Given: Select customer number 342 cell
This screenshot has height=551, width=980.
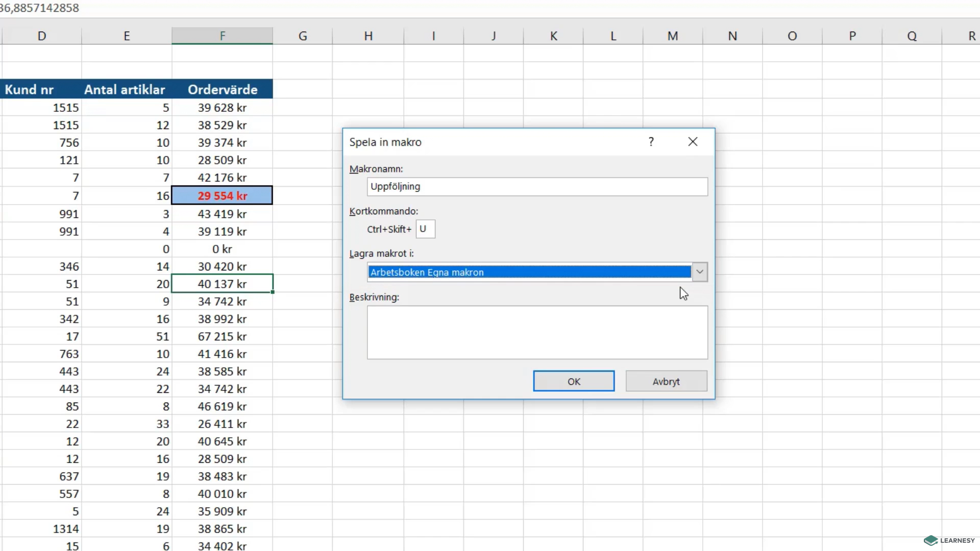Looking at the screenshot, I should [x=42, y=319].
